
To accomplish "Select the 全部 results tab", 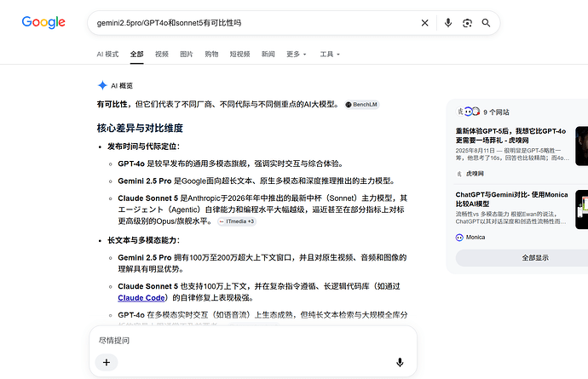I will click(x=137, y=54).
